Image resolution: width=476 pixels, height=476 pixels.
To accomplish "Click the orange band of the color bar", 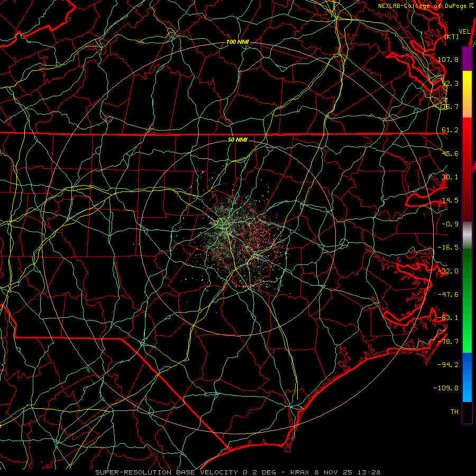I will [467, 106].
